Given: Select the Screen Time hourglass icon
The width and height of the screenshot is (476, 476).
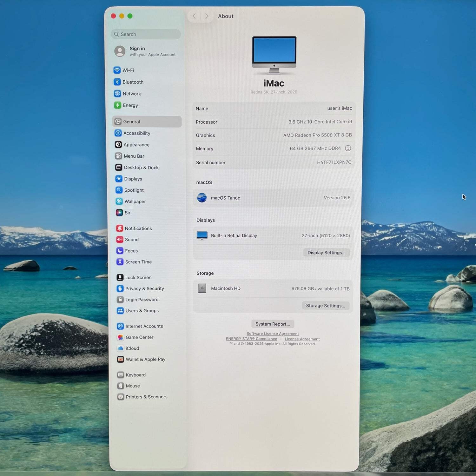Looking at the screenshot, I should (120, 262).
